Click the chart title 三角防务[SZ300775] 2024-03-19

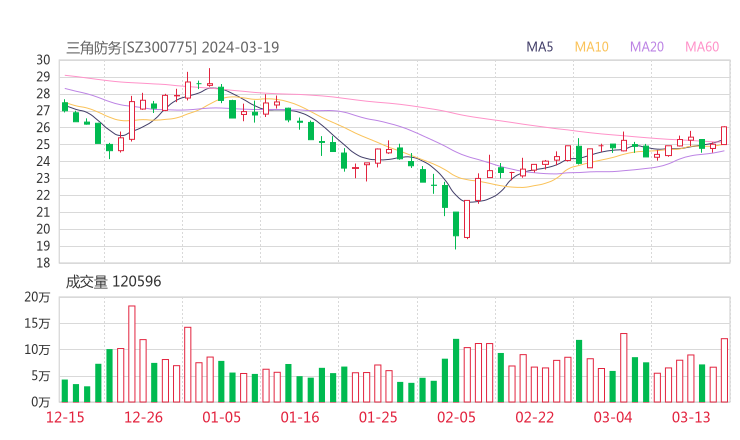[x=173, y=47]
